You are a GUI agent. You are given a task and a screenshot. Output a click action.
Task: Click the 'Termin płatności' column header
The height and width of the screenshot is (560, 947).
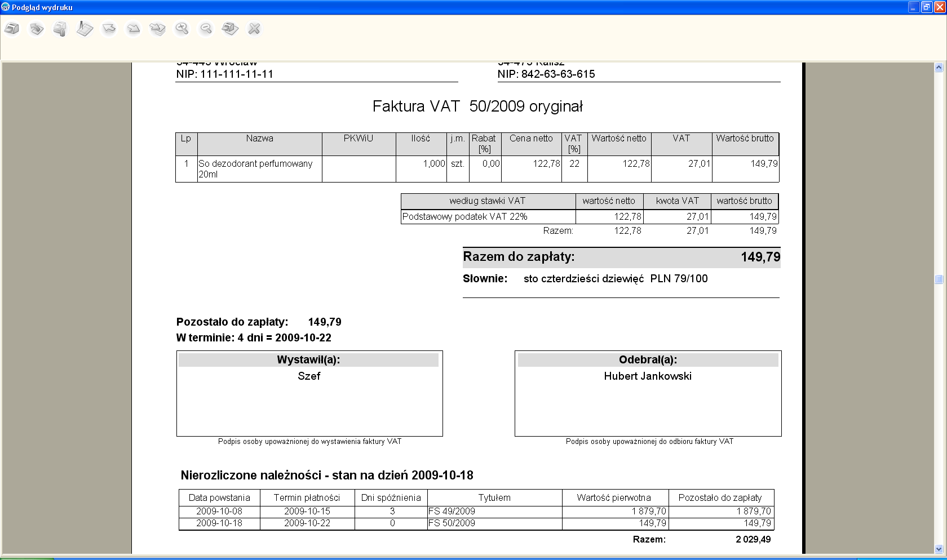307,498
